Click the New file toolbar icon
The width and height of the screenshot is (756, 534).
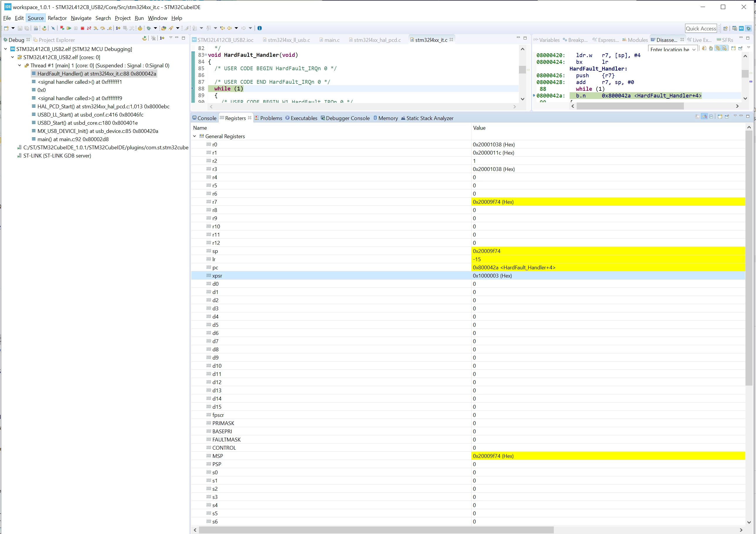[x=6, y=28]
